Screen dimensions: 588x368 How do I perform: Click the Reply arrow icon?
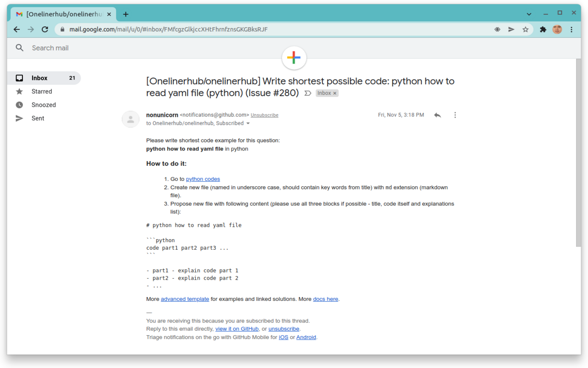437,115
